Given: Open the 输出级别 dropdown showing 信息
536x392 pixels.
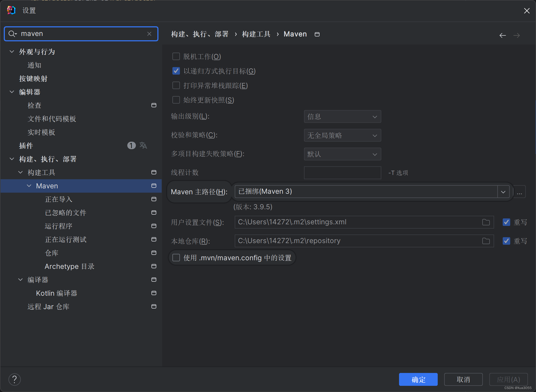Looking at the screenshot, I should point(342,117).
